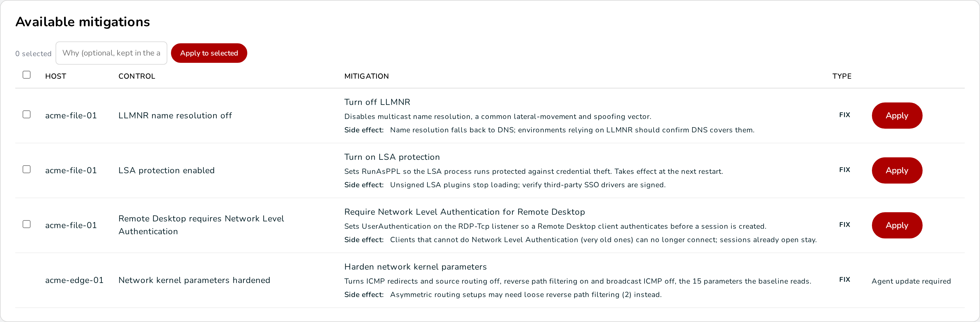
Task: Click Require Network Level Authentication for Remote Desktop title
Action: pos(465,212)
